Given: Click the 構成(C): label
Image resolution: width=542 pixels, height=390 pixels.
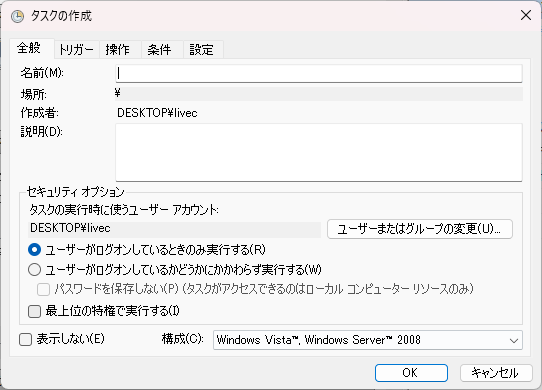Looking at the screenshot, I should click(183, 339).
